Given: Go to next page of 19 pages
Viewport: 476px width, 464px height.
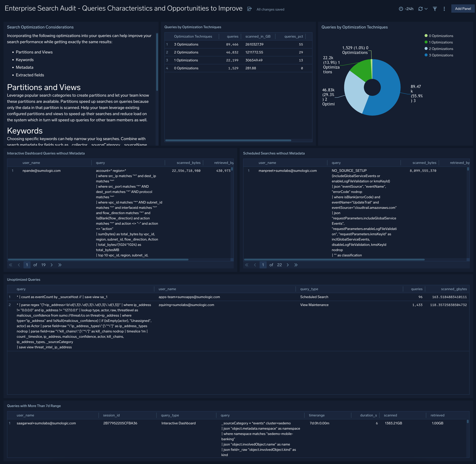Looking at the screenshot, I should tap(52, 265).
